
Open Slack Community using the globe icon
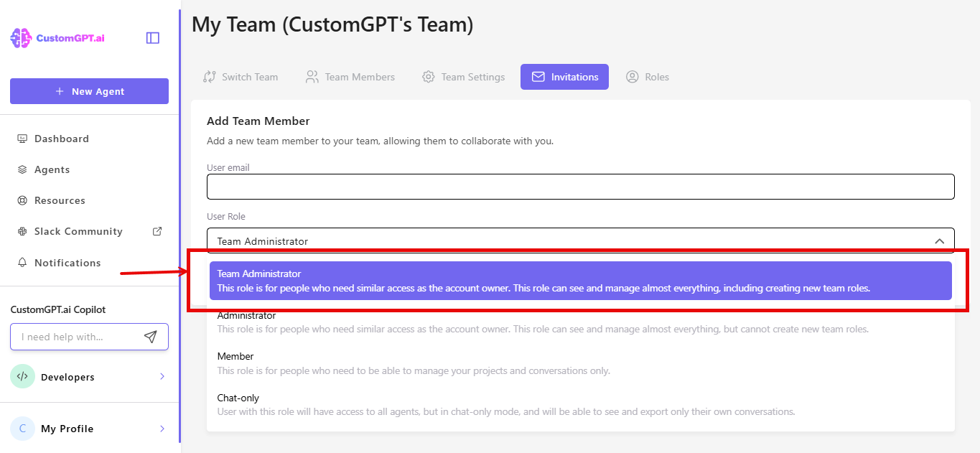22,230
